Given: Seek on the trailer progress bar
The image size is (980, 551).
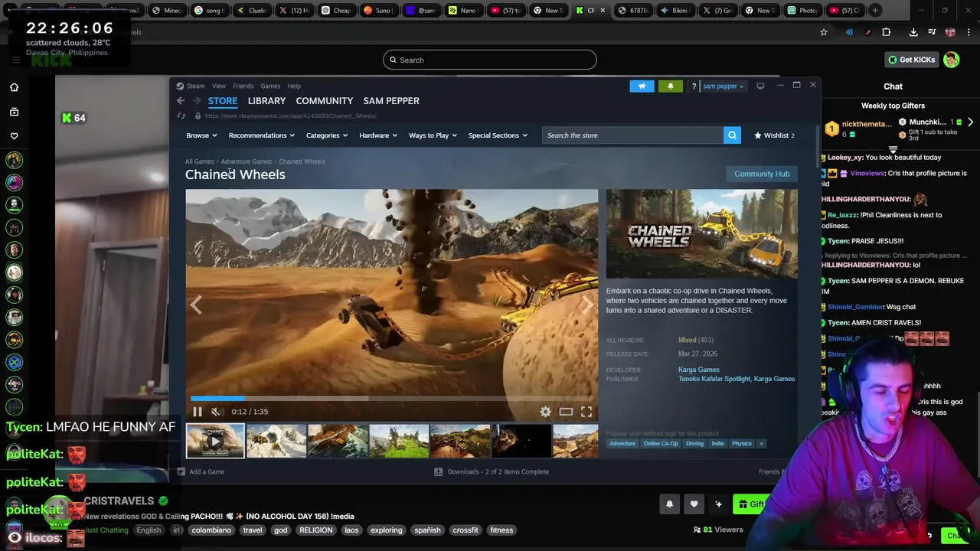Looking at the screenshot, I should click(x=391, y=398).
